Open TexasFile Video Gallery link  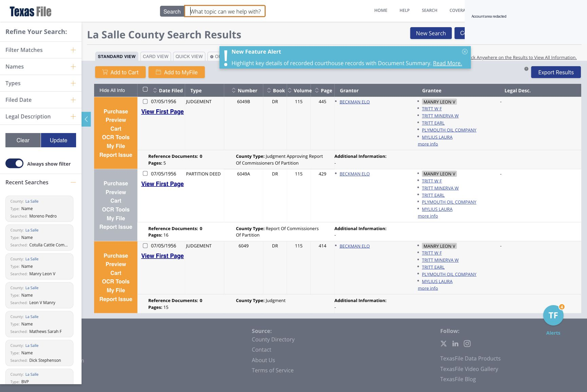tap(469, 369)
